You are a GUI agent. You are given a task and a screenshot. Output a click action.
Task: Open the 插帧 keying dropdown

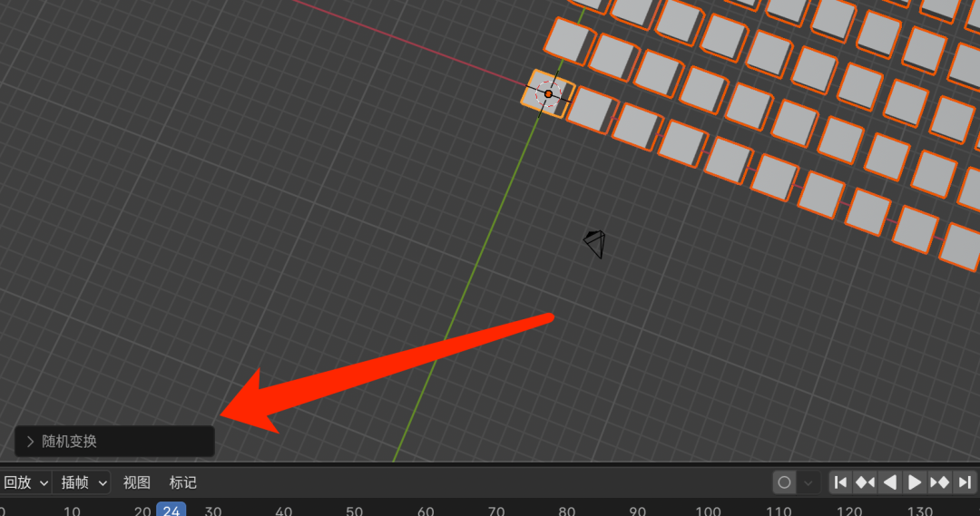82,482
